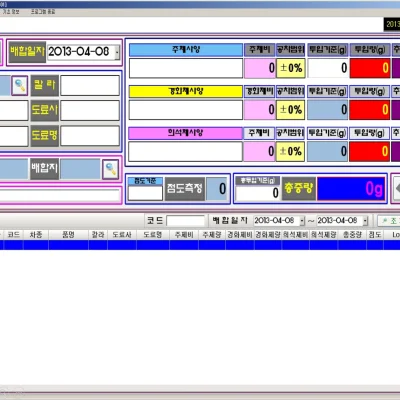400x400 pixels.
Task: Open the end date dropdown in search bar
Action: click(365, 221)
